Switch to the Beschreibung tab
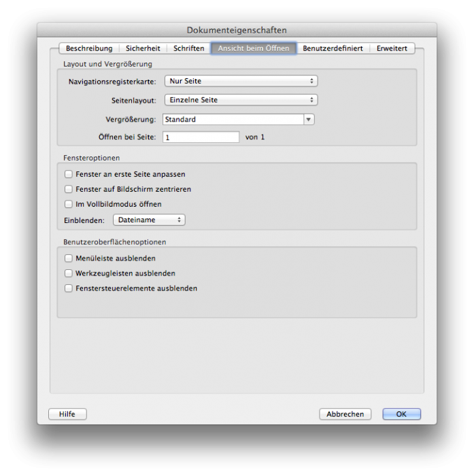This screenshot has height=476, width=474. [x=89, y=48]
